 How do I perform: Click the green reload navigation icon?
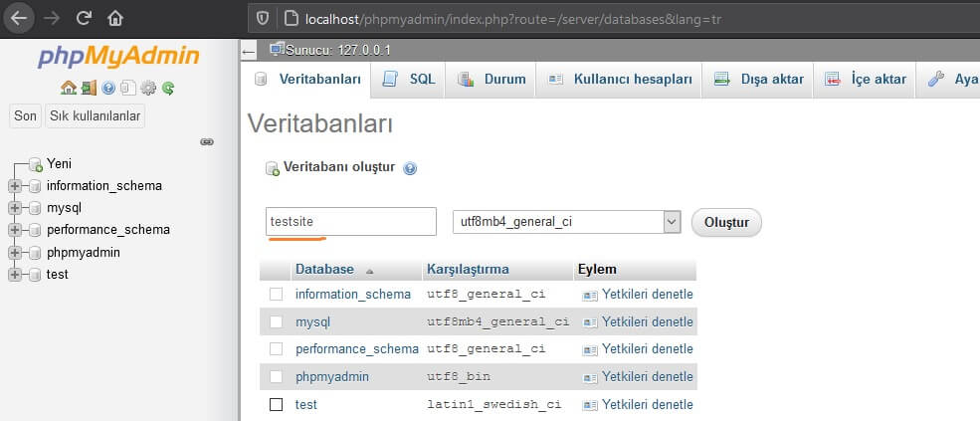click(x=167, y=89)
